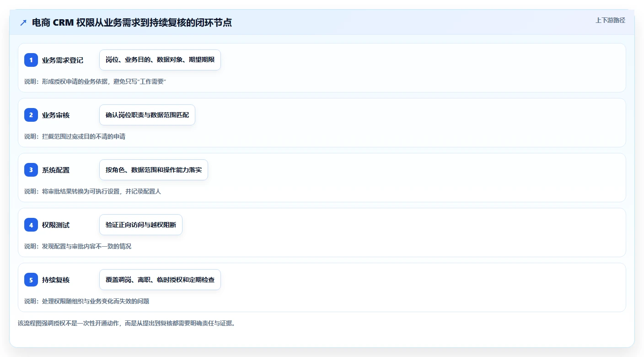This screenshot has width=644, height=357.
Task: Click the note 将审批结果转换为可执行设置
Action: click(93, 191)
